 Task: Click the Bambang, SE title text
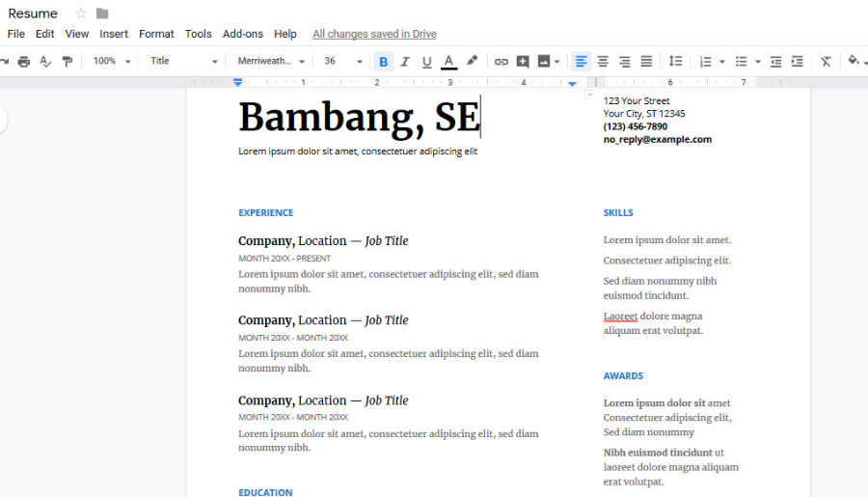(360, 118)
